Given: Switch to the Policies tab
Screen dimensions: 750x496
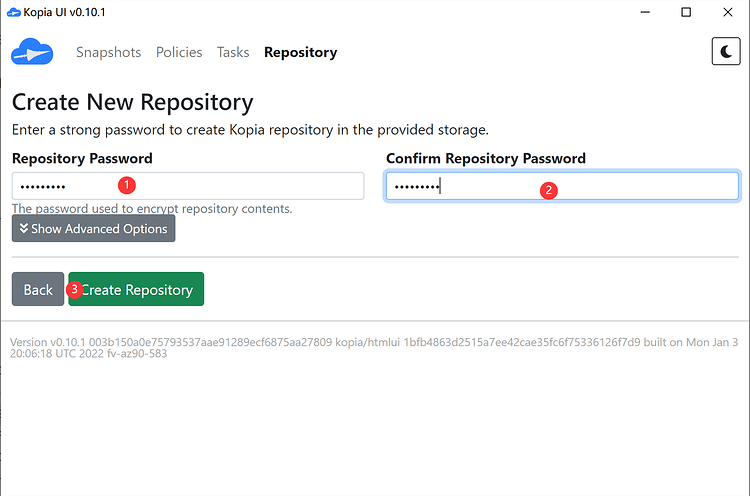Looking at the screenshot, I should (x=179, y=52).
